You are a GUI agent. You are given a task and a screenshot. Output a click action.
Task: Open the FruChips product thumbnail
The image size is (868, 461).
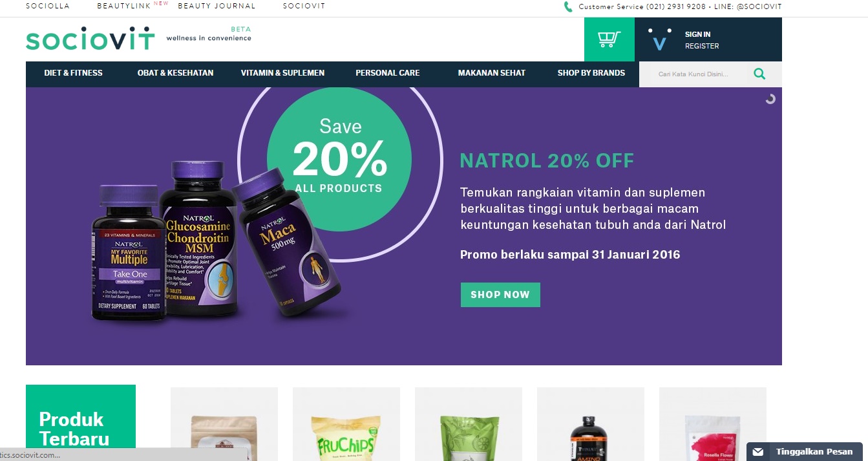[x=346, y=424]
